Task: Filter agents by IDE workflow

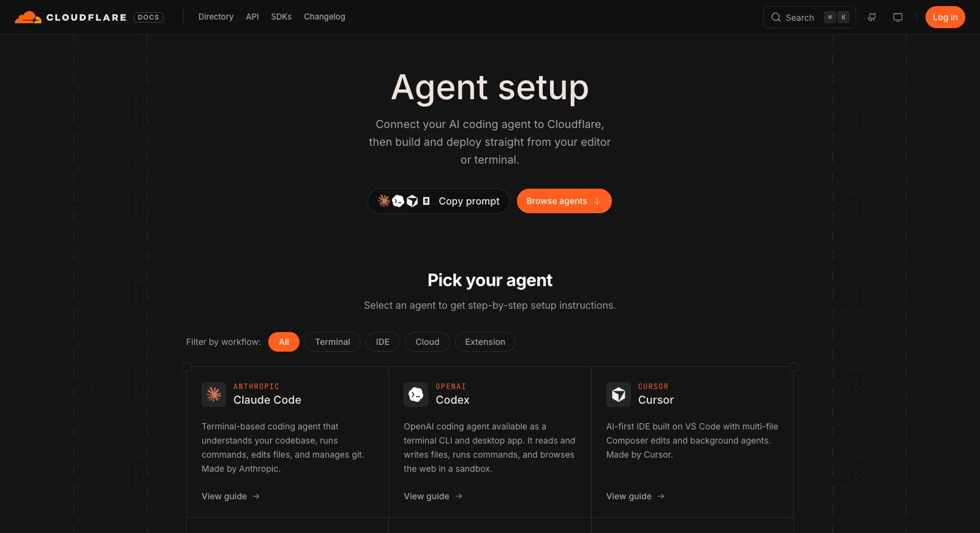Action: coord(383,342)
